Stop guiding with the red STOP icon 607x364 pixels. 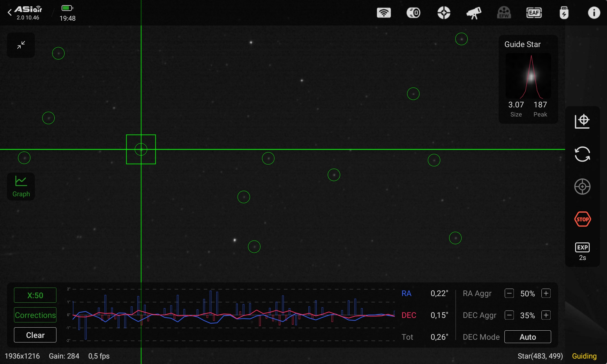tap(582, 219)
